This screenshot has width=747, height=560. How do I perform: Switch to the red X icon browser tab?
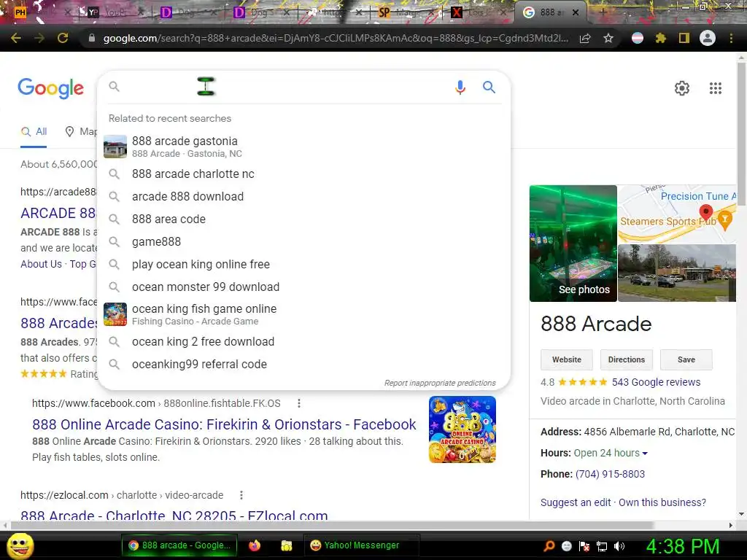tap(478, 12)
